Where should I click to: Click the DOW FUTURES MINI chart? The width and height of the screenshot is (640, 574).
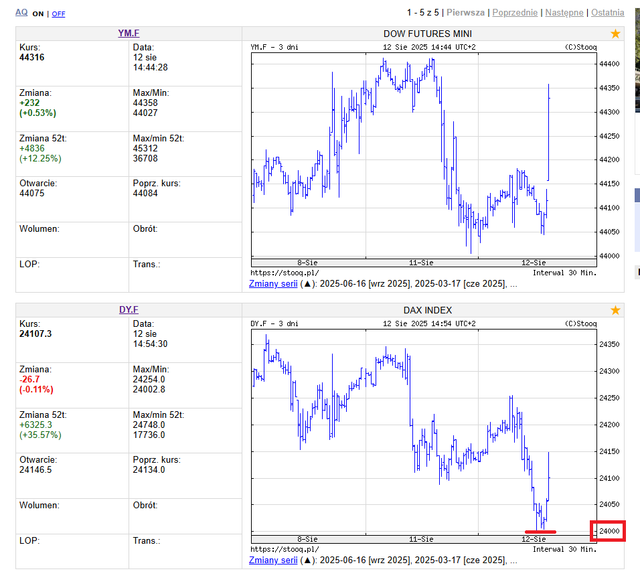point(424,159)
